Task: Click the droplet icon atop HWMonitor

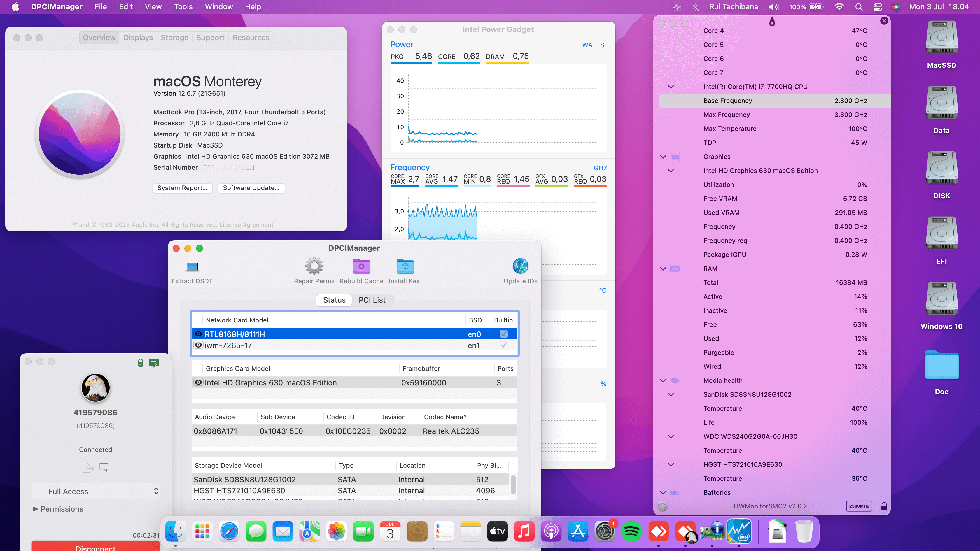Action: (x=772, y=21)
